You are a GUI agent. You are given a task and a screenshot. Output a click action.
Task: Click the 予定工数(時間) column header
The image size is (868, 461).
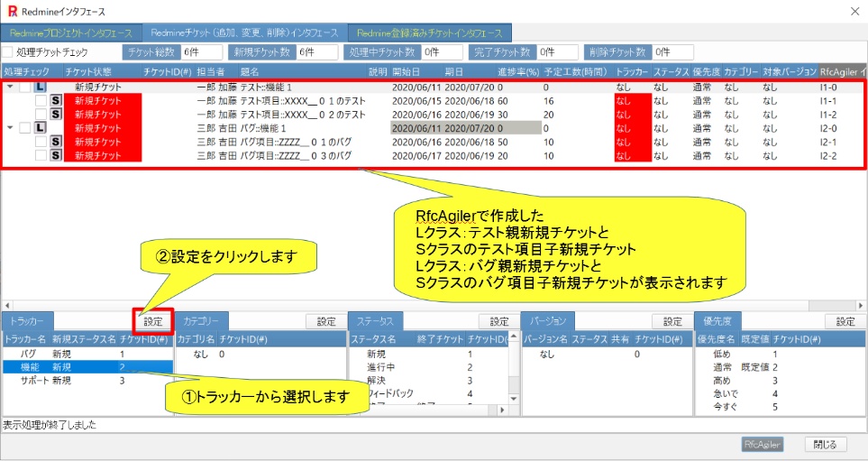578,72
